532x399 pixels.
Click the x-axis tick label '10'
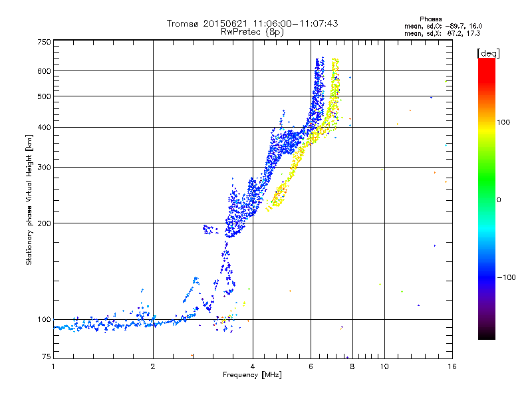pos(384,366)
